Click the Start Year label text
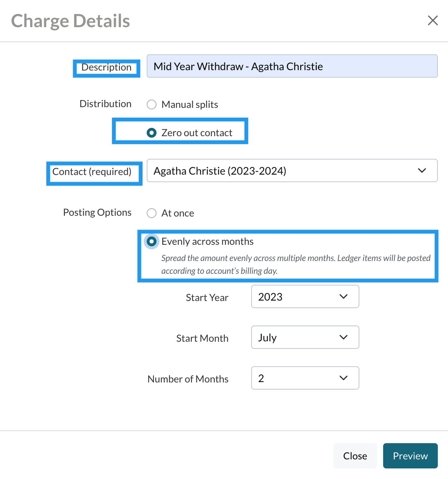The height and width of the screenshot is (479, 448). (x=207, y=298)
